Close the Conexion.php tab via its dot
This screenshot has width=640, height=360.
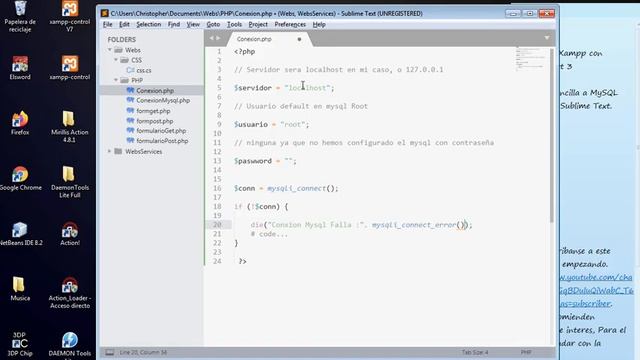click(x=299, y=39)
